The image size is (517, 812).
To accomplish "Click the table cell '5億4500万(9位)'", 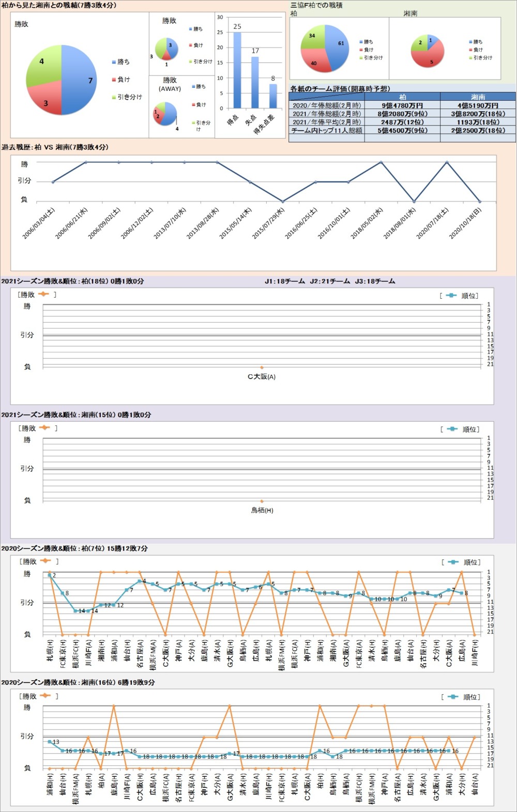I will pyautogui.click(x=402, y=130).
